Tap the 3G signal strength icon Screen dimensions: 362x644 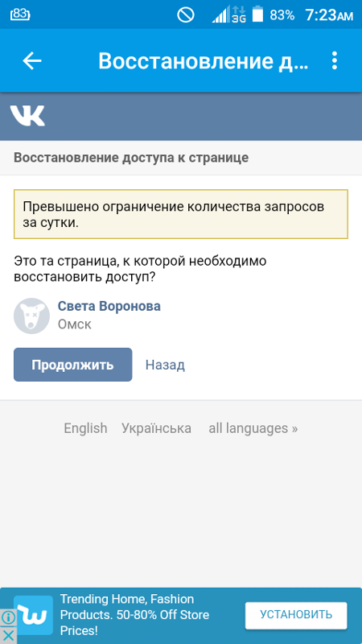tap(229, 14)
